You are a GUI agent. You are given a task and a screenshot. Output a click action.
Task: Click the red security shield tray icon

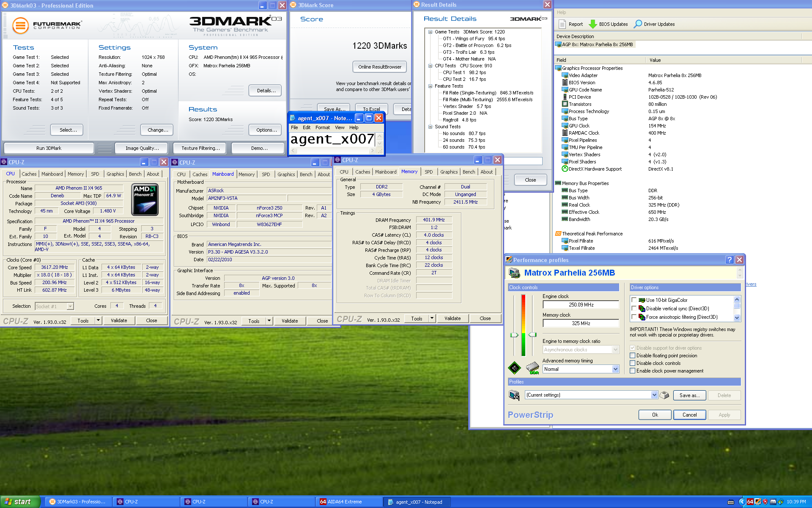tap(765, 502)
